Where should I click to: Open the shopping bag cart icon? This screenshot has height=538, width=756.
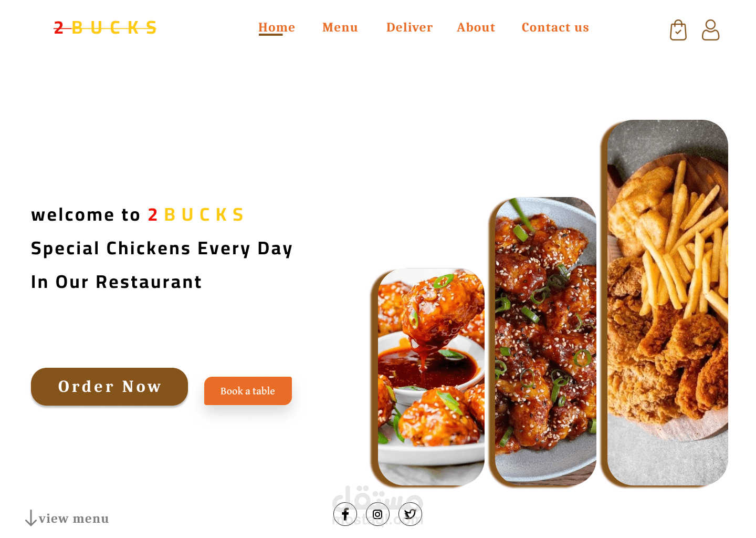[x=678, y=30]
